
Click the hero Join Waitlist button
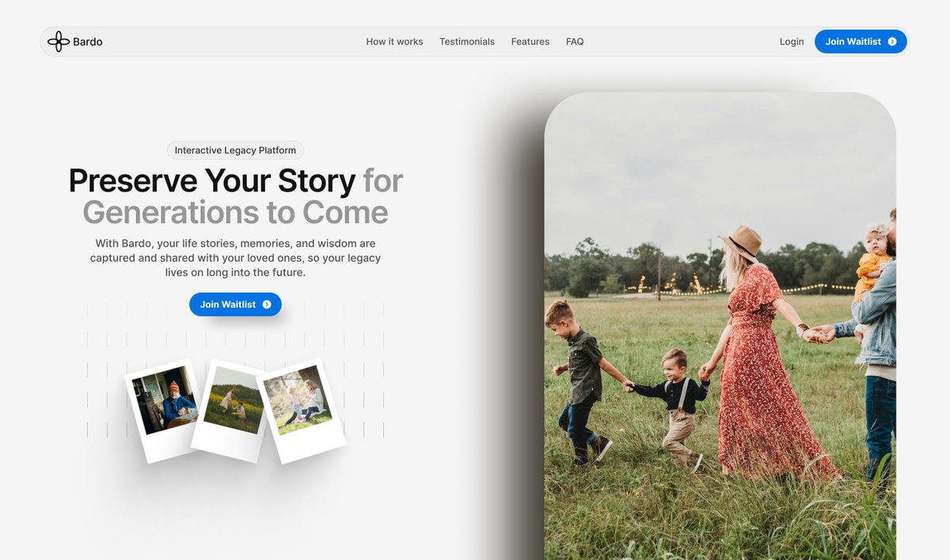point(235,305)
